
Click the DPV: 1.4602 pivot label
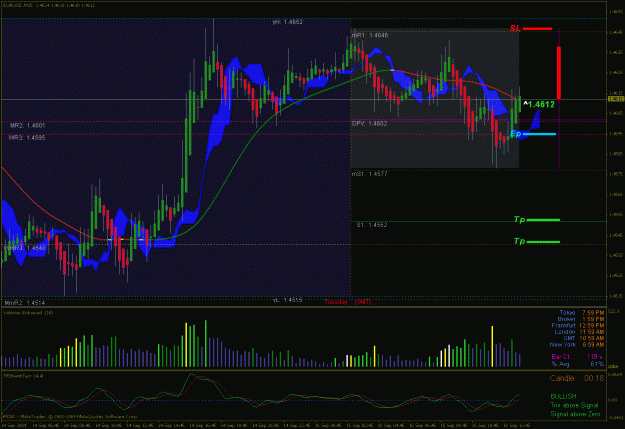pos(369,124)
